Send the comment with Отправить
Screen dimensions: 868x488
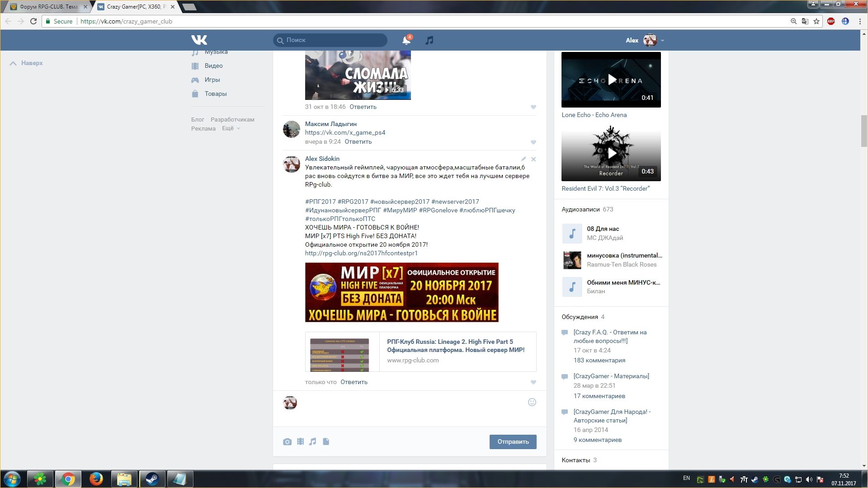pyautogui.click(x=513, y=442)
